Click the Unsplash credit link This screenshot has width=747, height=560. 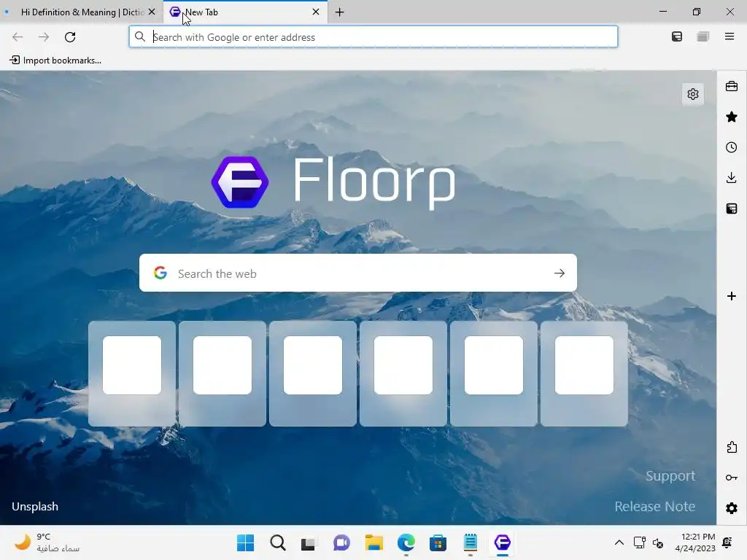coord(35,506)
